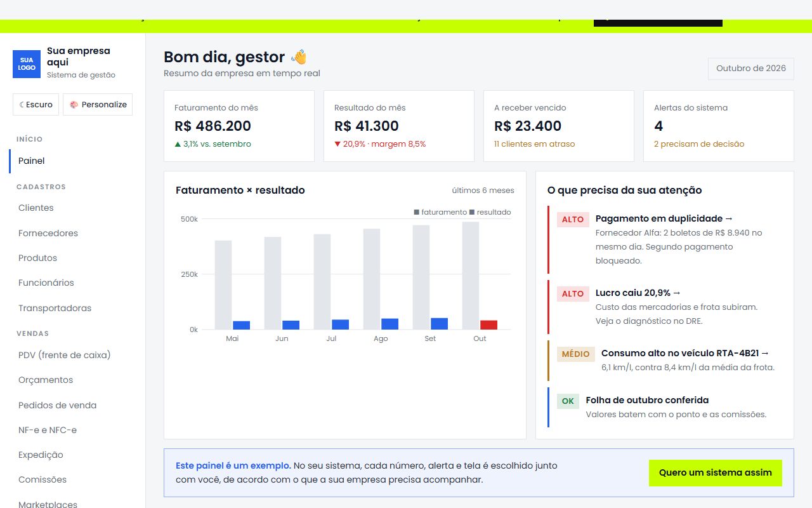Click the Jun month label on chart
Viewport: 812px width, 508px height.
pos(282,338)
